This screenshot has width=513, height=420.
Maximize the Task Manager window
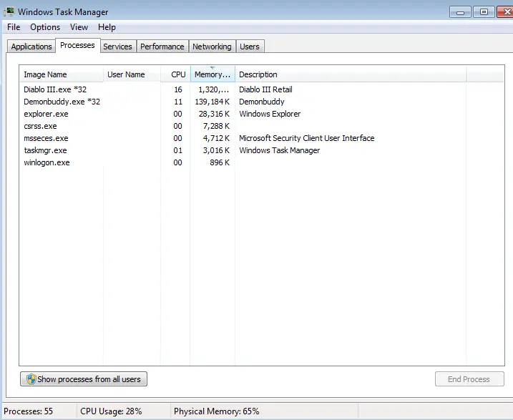coord(484,12)
